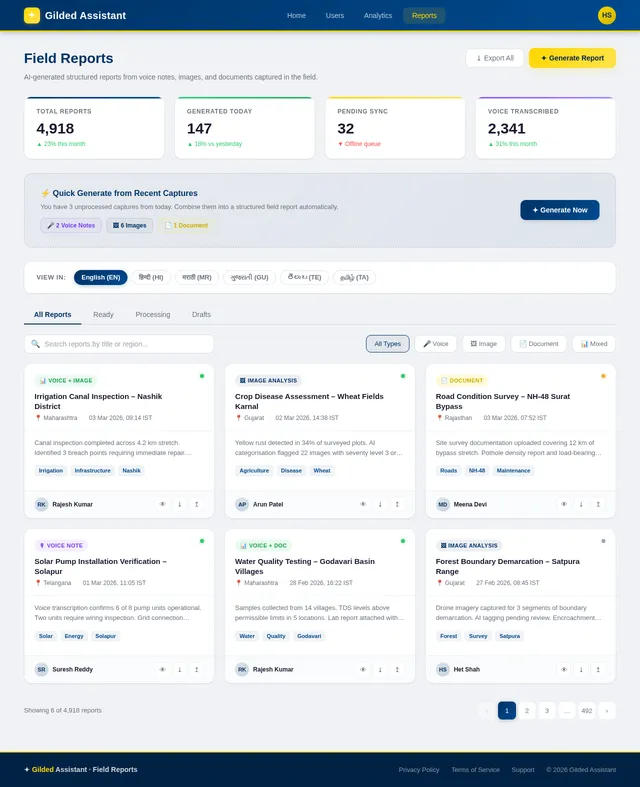Image resolution: width=640 pixels, height=787 pixels.
Task: Preview the Solar Pump Installation report (eye icon)
Action: [x=163, y=669]
